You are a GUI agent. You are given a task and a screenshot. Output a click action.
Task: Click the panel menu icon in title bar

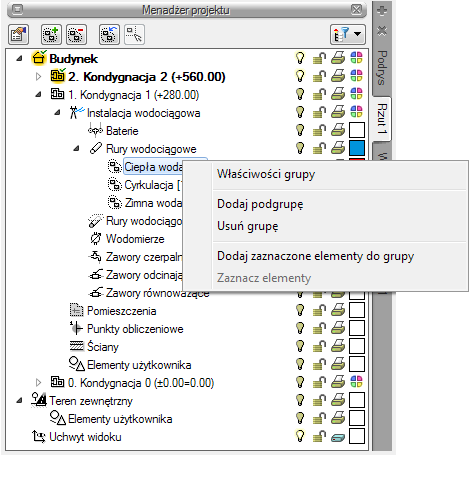18,9
